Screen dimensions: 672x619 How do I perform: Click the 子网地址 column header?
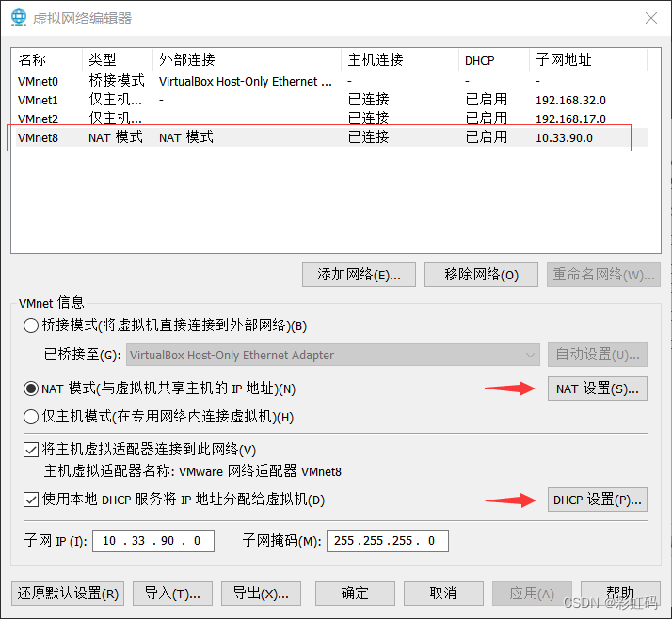(588, 60)
